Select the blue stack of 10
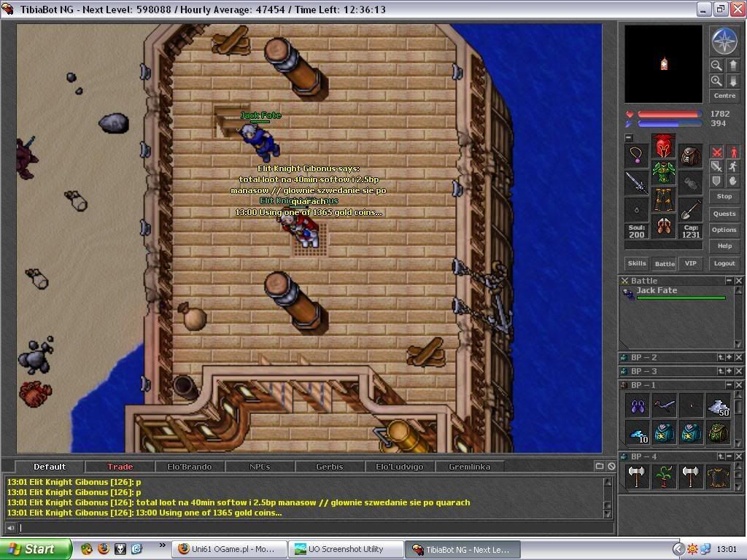The width and height of the screenshot is (747, 560). [637, 433]
